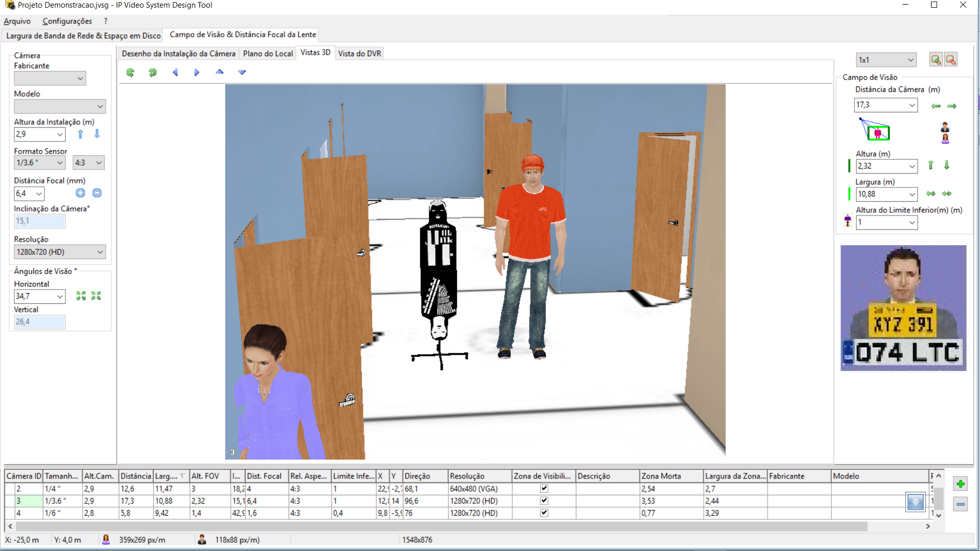This screenshot has width=980, height=551.
Task: Click the blue up arrow navigation icon
Action: (220, 72)
